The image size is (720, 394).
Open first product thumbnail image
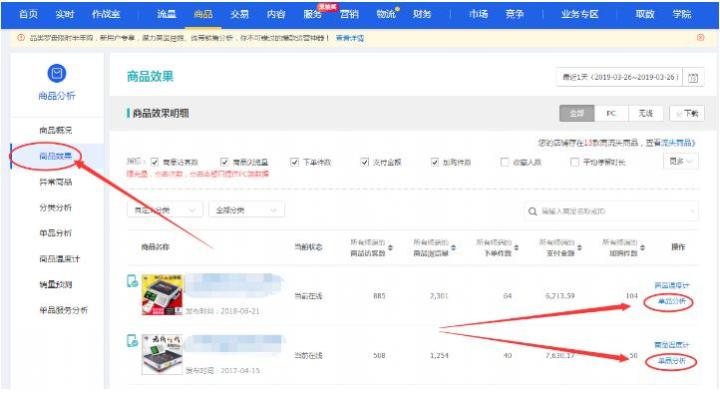(x=162, y=294)
